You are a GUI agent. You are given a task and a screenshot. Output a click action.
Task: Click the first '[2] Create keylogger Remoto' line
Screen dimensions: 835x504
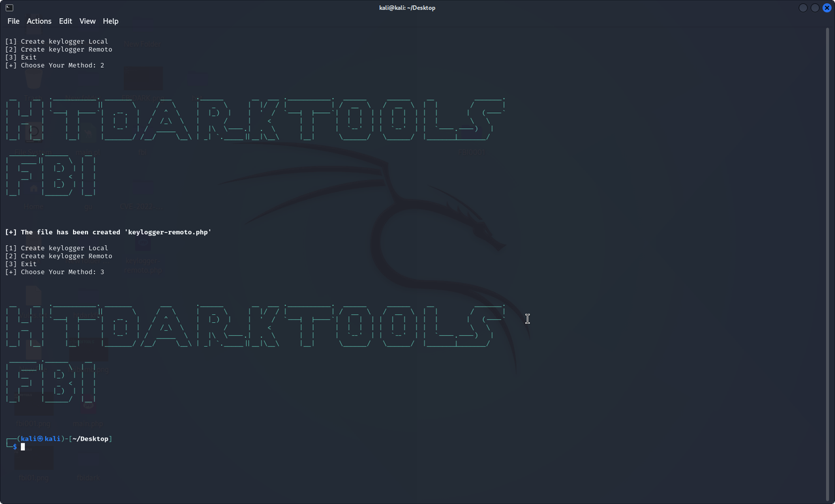[59, 50]
